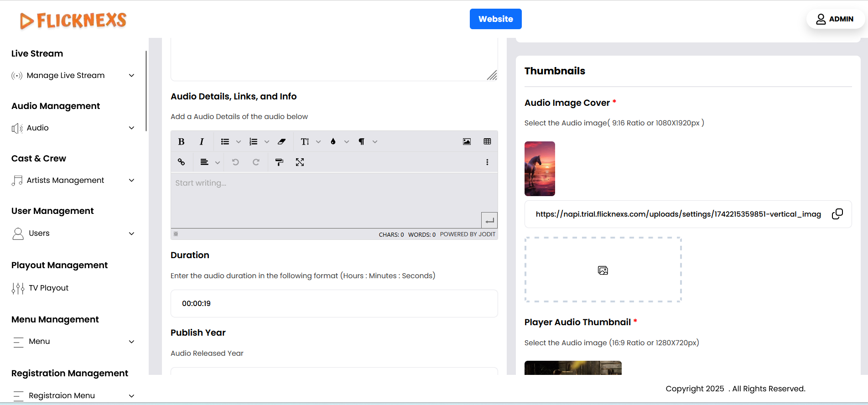Screen dimensions: 868x405
Task: Switch editor to fullscreen mode
Action: [x=300, y=162]
